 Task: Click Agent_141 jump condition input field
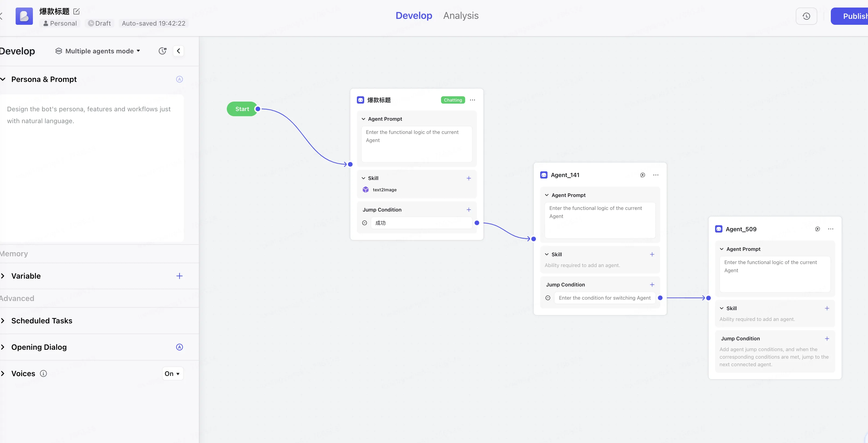click(605, 298)
